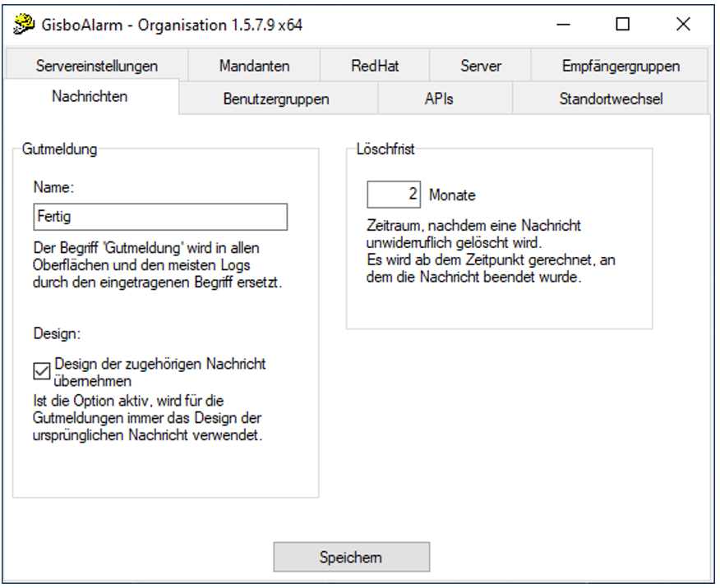Click the Speichern button
Image resolution: width=720 pixels, height=588 pixels.
coord(351,557)
